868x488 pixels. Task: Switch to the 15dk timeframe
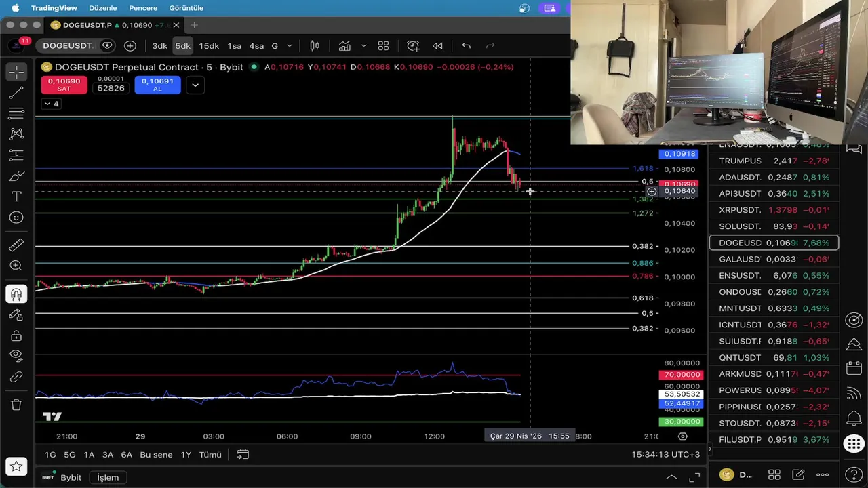(209, 46)
